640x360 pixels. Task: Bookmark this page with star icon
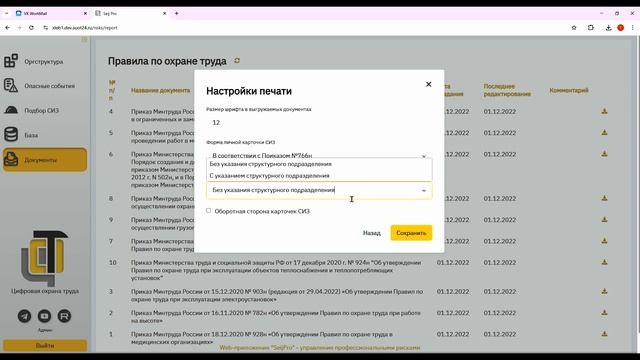pos(574,28)
